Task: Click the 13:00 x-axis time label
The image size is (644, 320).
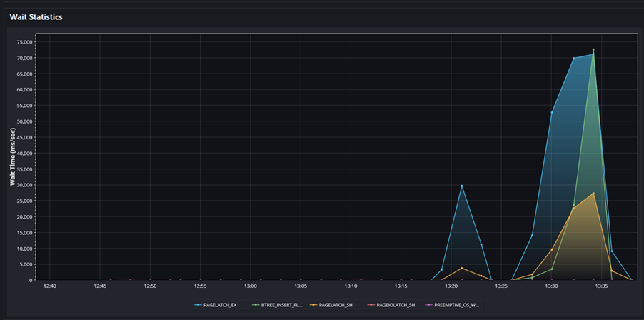Action: tap(251, 286)
